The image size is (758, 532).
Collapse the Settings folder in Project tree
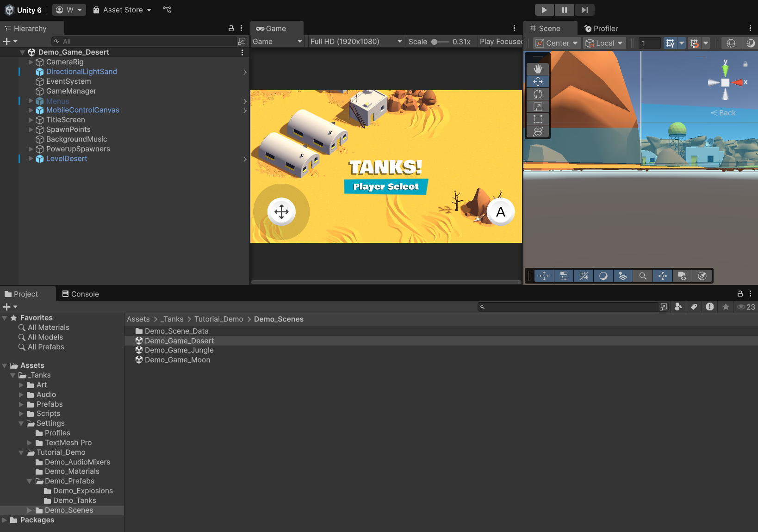coord(21,423)
